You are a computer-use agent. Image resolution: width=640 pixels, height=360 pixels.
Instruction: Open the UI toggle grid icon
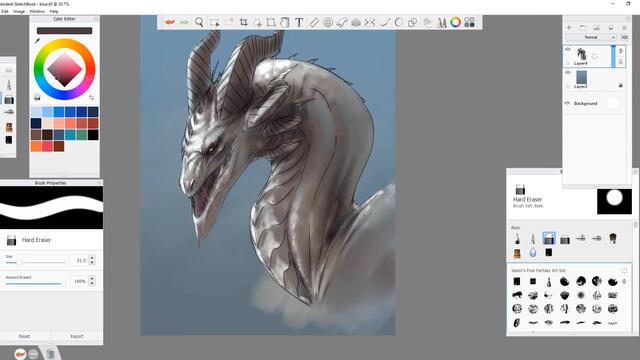click(469, 22)
